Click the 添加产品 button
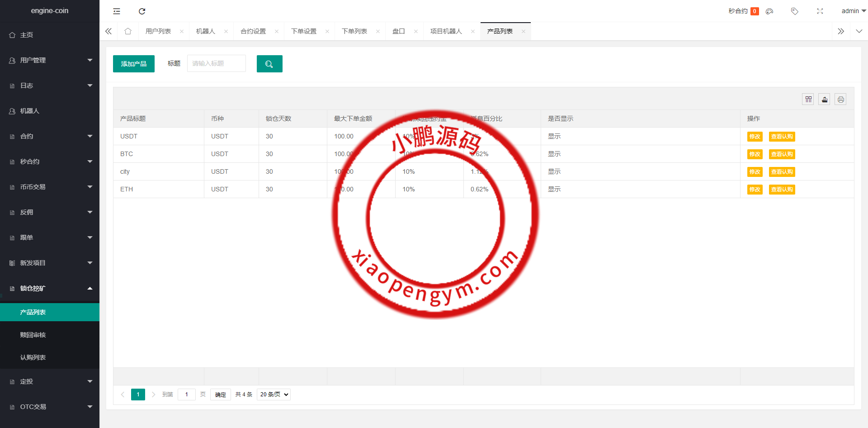The height and width of the screenshot is (428, 868). coord(134,64)
